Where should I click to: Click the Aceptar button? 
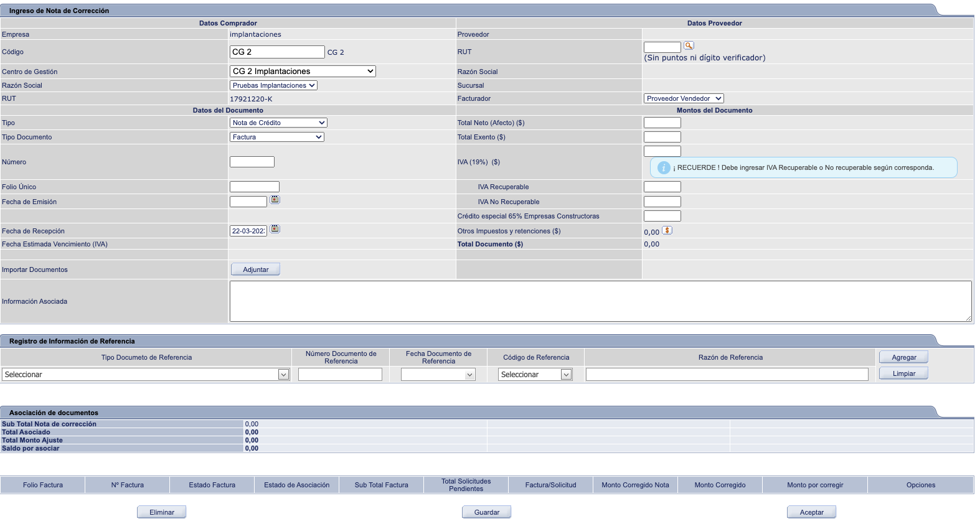811,512
